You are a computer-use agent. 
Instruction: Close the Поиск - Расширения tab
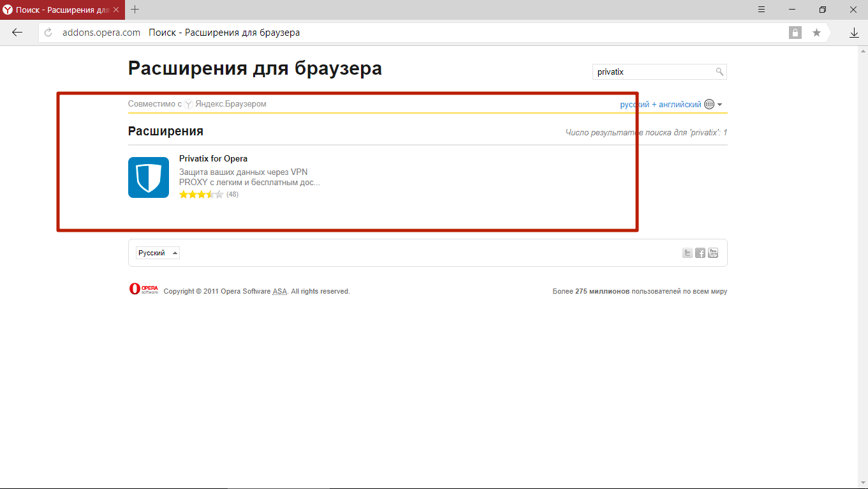pyautogui.click(x=116, y=10)
